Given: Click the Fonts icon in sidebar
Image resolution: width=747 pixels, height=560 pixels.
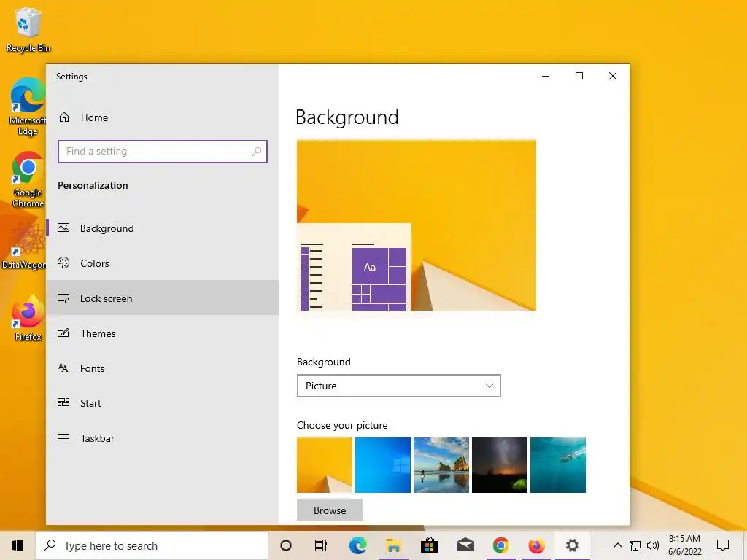Looking at the screenshot, I should (x=63, y=368).
